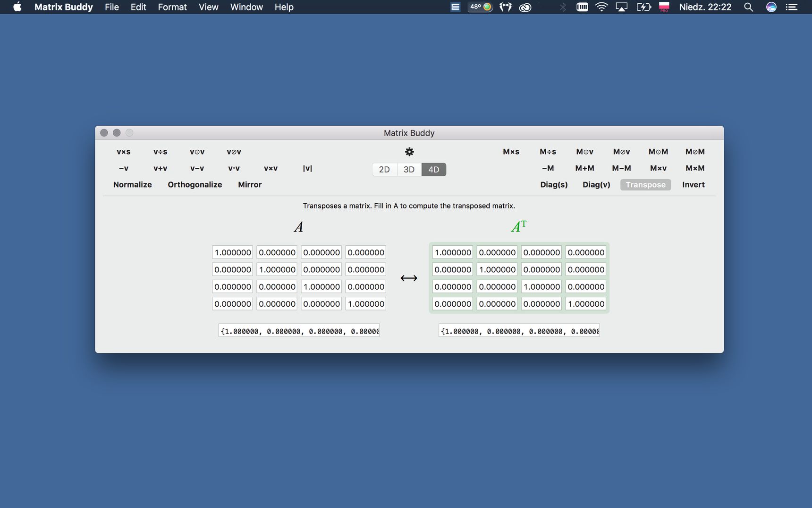
Task: Select the −M negate matrix operation
Action: [x=548, y=168]
